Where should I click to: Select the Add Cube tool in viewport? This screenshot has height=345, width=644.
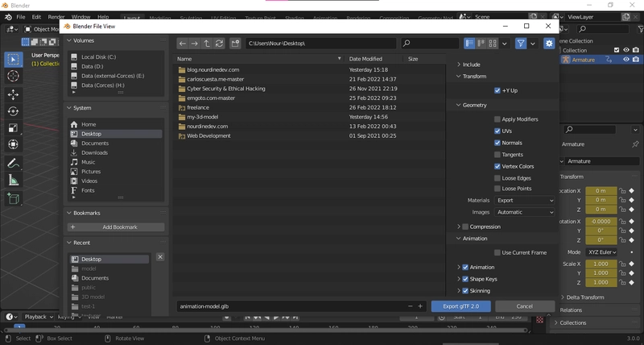pos(13,198)
